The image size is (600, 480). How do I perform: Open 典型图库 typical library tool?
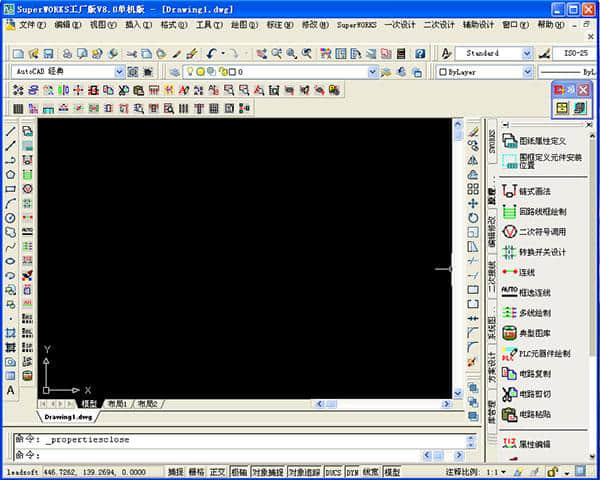click(x=508, y=333)
